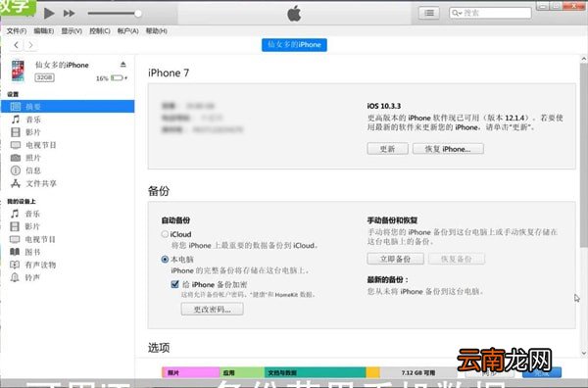588x388 pixels.
Task: Click the 立即备份 button
Action: (x=396, y=259)
